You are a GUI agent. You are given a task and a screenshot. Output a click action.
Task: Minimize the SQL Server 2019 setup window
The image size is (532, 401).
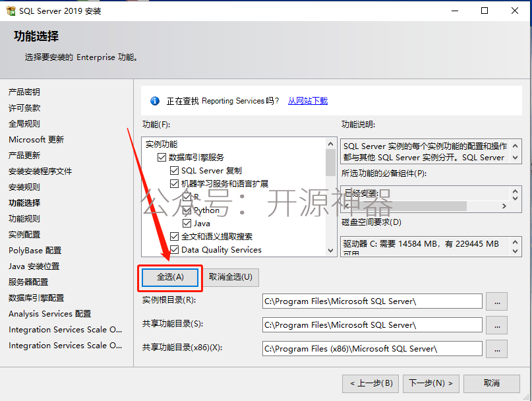coord(455,11)
